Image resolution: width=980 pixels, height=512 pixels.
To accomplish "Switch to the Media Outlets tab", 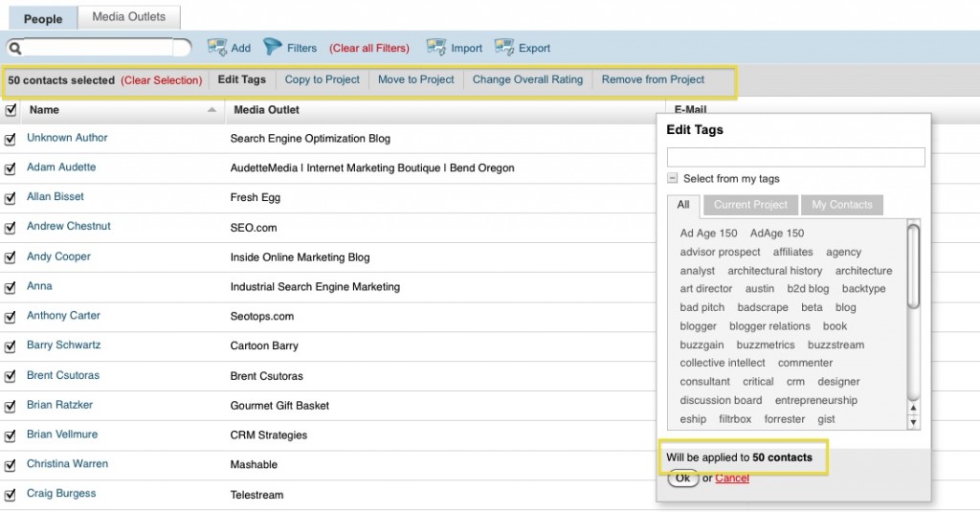I will pos(129,17).
